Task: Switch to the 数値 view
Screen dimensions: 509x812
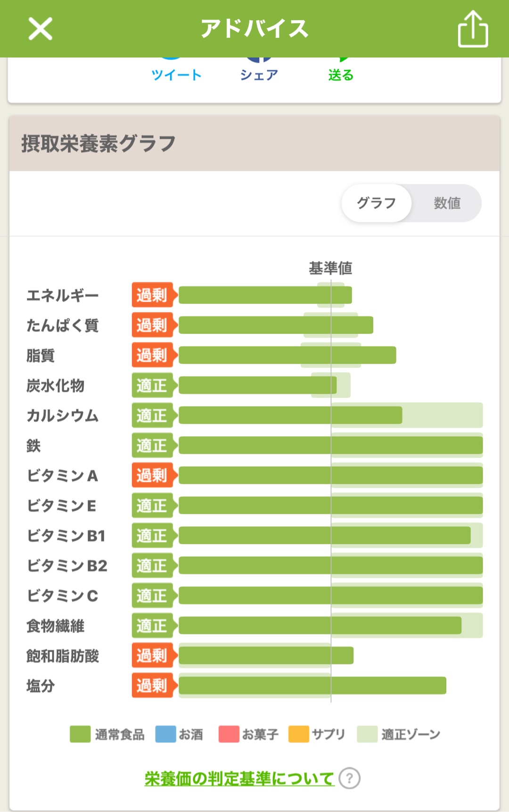Action: coord(447,203)
